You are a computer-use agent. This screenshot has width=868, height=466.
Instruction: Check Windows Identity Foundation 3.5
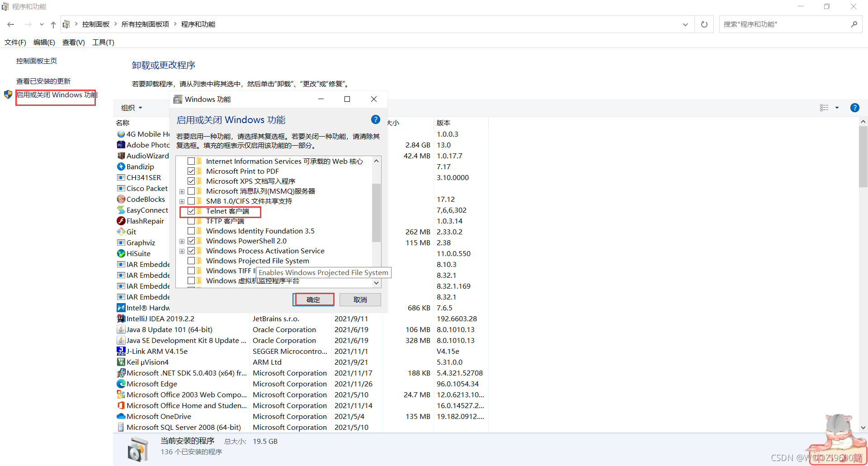[x=191, y=231]
